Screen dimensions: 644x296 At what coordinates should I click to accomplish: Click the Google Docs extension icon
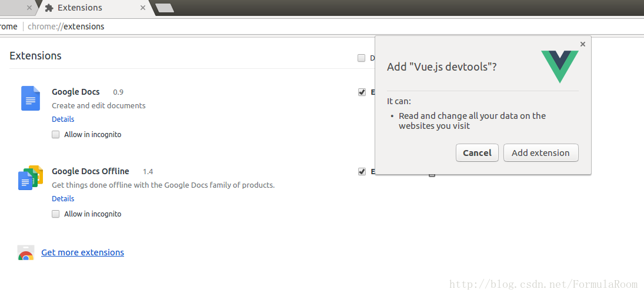(x=31, y=98)
